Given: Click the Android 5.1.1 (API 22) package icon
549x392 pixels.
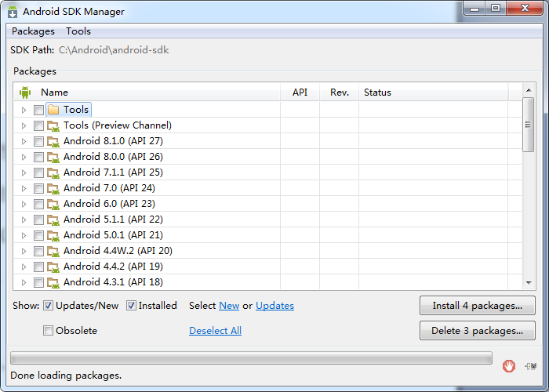Looking at the screenshot, I should pyautogui.click(x=53, y=220).
